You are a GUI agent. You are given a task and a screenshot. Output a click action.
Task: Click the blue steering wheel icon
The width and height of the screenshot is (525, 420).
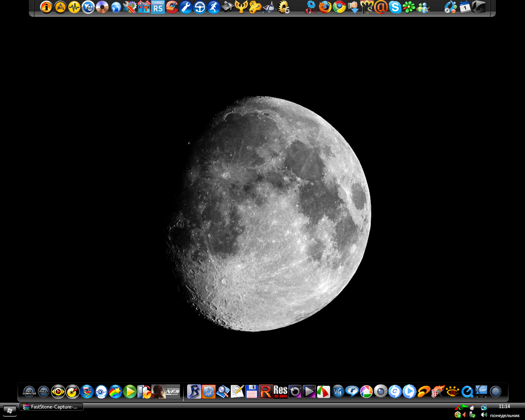[x=200, y=7]
